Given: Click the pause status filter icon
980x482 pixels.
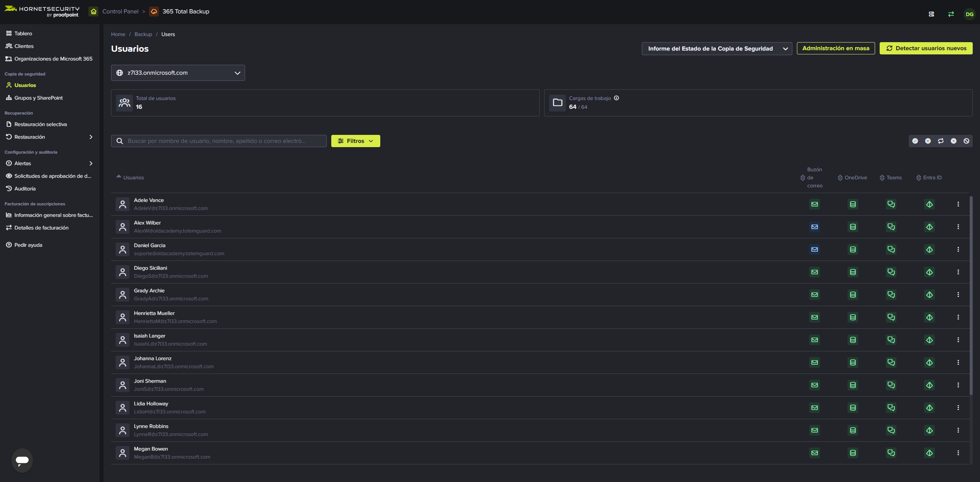Looking at the screenshot, I should (x=928, y=141).
